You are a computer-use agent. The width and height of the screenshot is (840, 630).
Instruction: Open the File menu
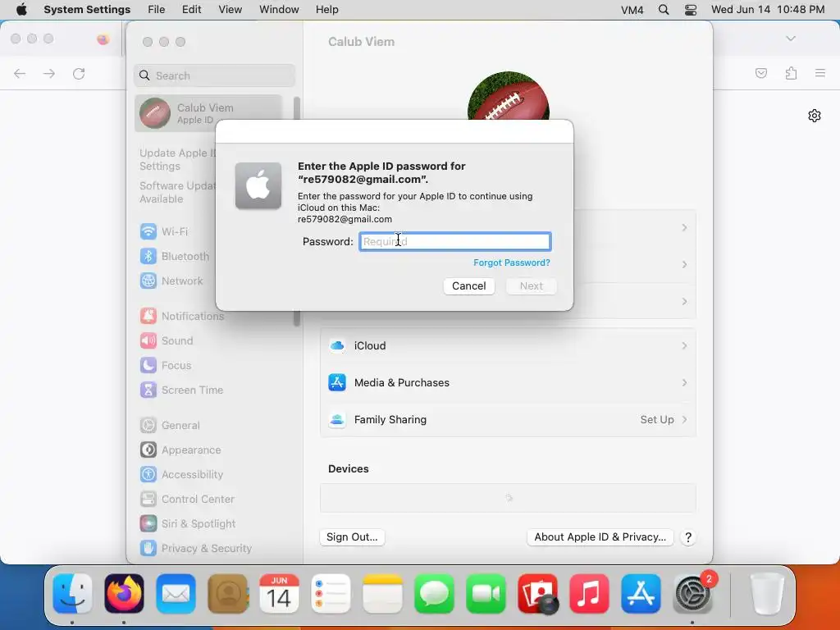point(156,10)
